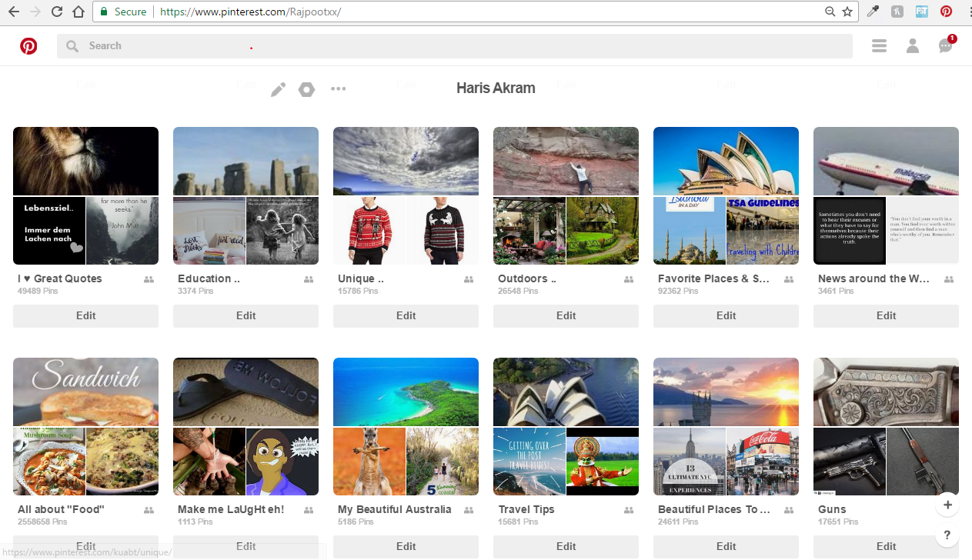This screenshot has height=560, width=972.
Task: Open your profile with the person icon
Action: point(913,46)
